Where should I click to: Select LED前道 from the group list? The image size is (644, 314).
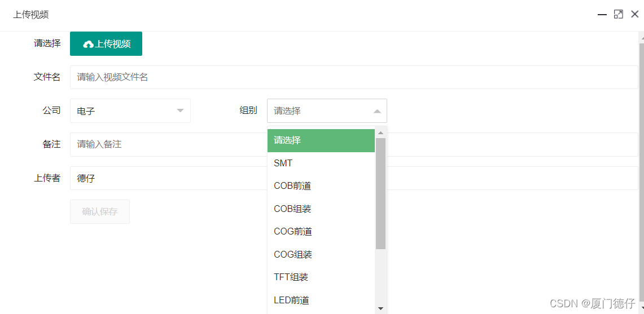pos(321,300)
